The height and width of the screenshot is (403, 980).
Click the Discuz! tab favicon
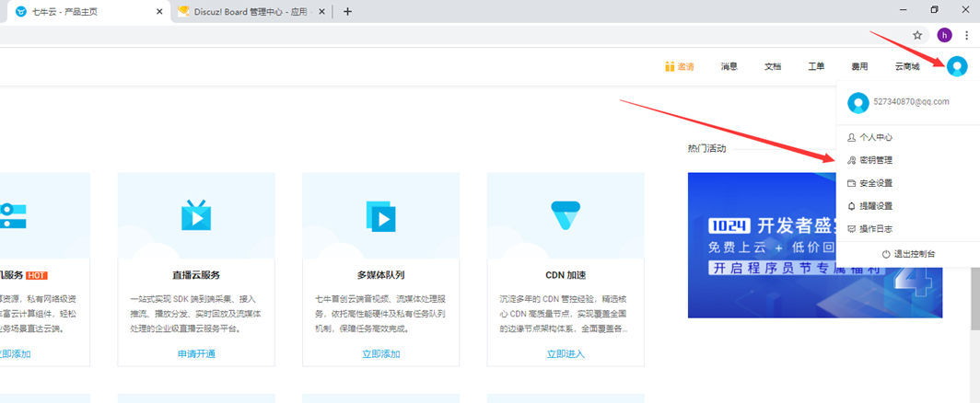pyautogui.click(x=184, y=11)
